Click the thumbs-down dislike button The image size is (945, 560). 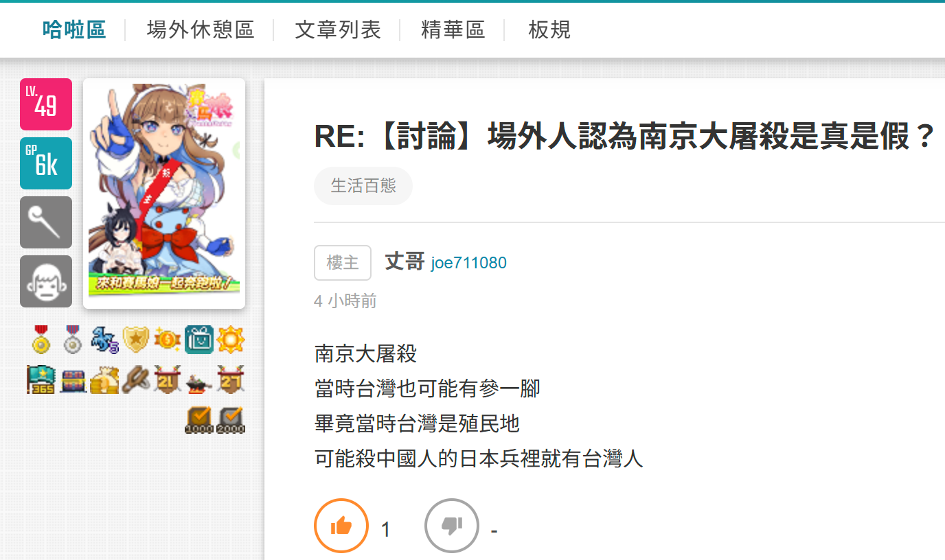coord(451,526)
